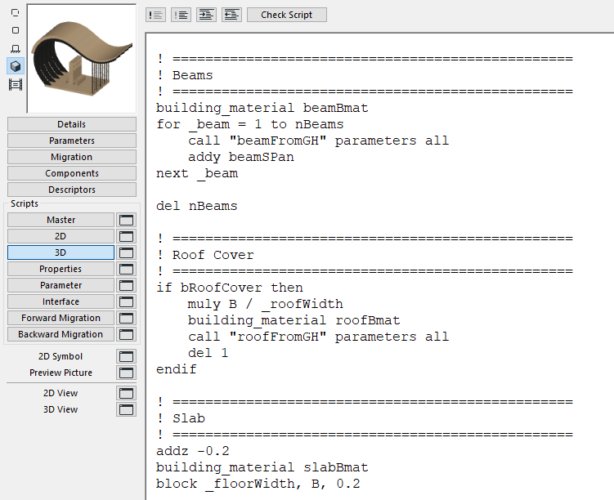Select the 3D cube preview mode icon
Screen dimensions: 614x500
[x=15, y=66]
